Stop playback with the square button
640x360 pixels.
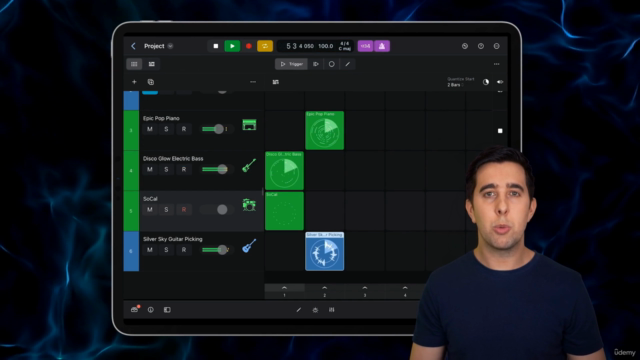(216, 46)
